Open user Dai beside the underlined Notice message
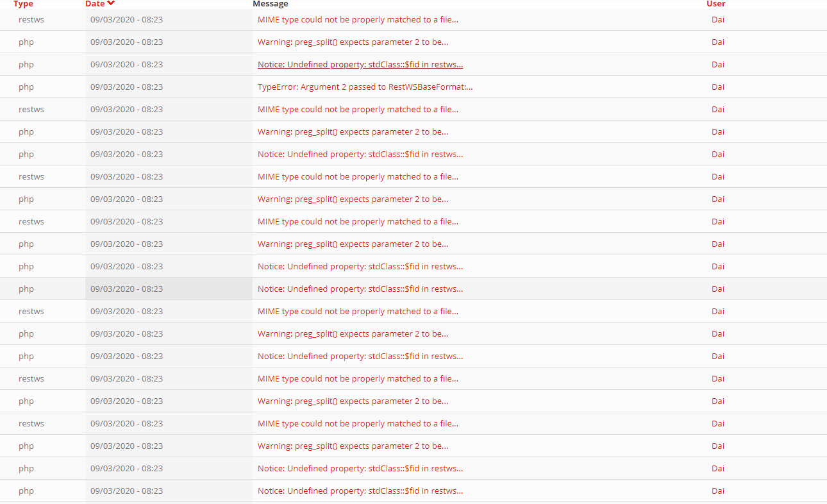 (718, 64)
